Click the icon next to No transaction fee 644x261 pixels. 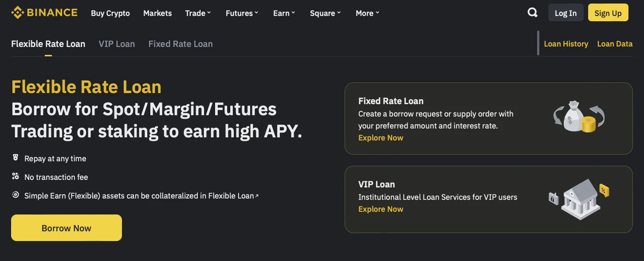coord(16,176)
